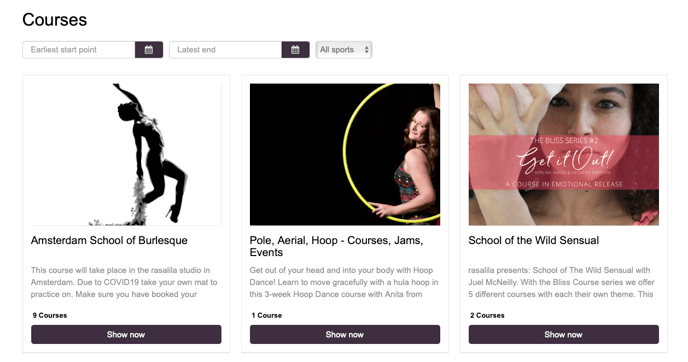The image size is (688, 362).
Task: Click the Pole, Aerial, Hoop title
Action: point(337,246)
